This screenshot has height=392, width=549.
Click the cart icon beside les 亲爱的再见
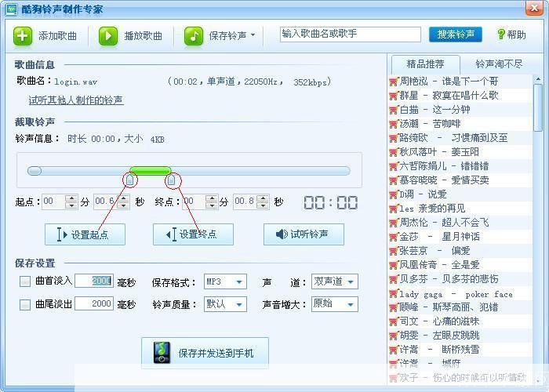tap(394, 209)
